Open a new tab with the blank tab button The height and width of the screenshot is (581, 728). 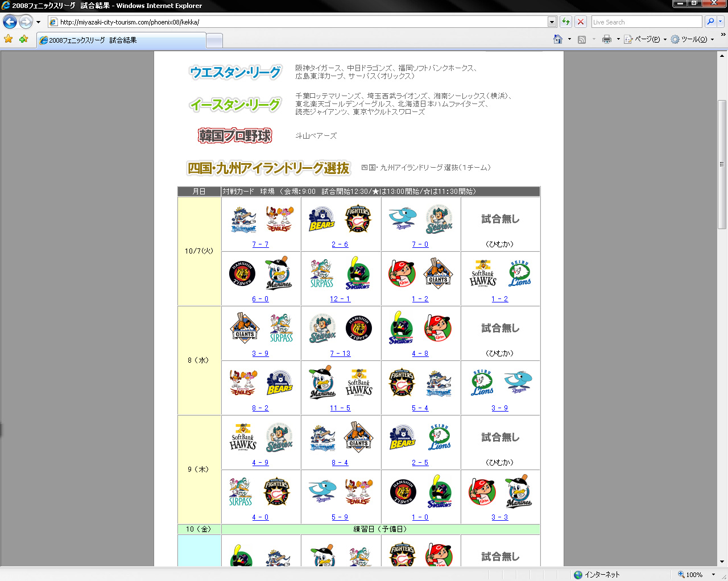click(214, 40)
